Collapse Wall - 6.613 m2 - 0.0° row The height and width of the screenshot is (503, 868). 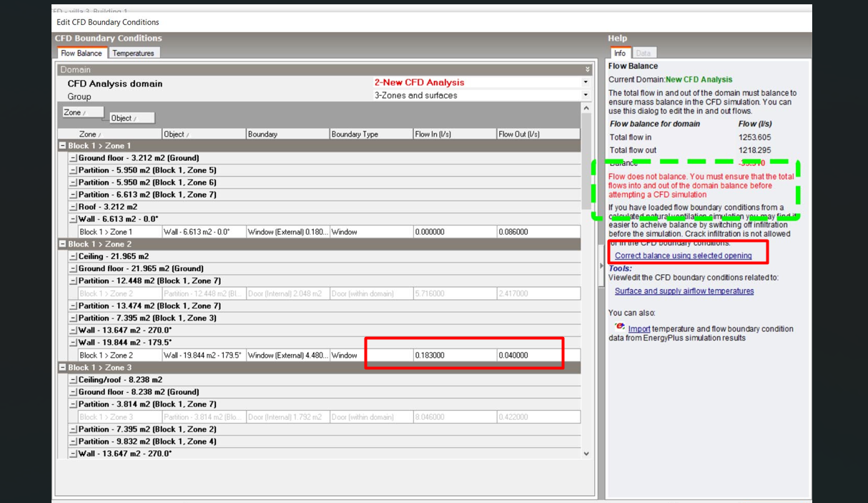(x=73, y=219)
